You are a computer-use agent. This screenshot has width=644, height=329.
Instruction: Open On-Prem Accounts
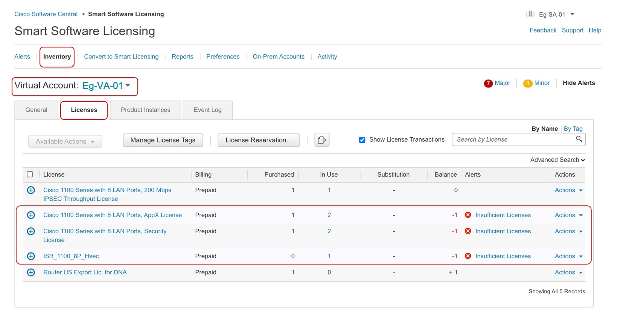pyautogui.click(x=279, y=57)
